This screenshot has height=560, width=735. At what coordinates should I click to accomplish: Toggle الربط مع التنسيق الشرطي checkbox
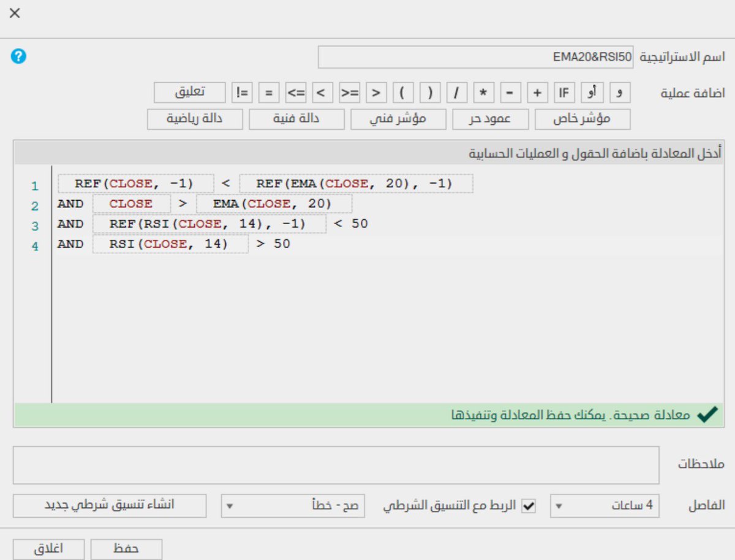527,506
